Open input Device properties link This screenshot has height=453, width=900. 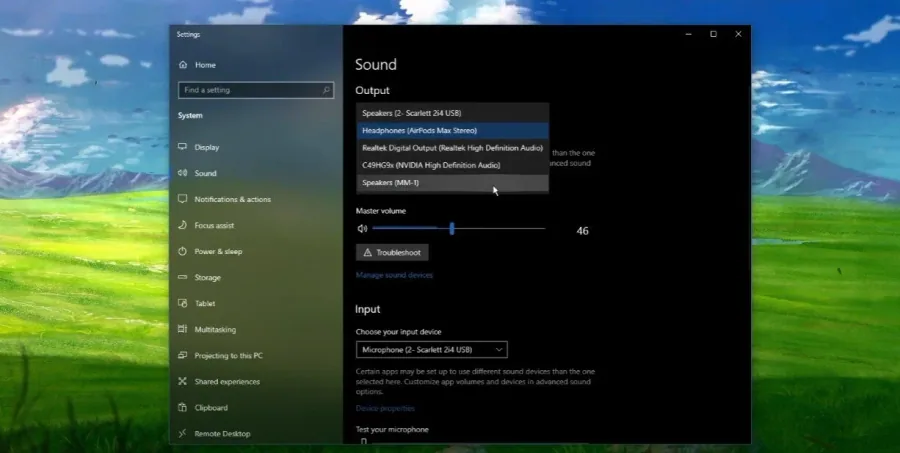pyautogui.click(x=385, y=408)
